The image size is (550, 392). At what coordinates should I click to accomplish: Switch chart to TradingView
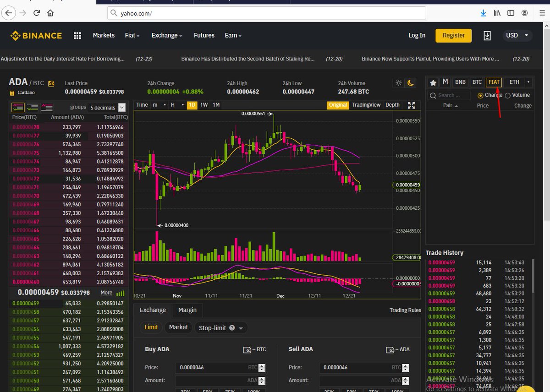click(366, 105)
